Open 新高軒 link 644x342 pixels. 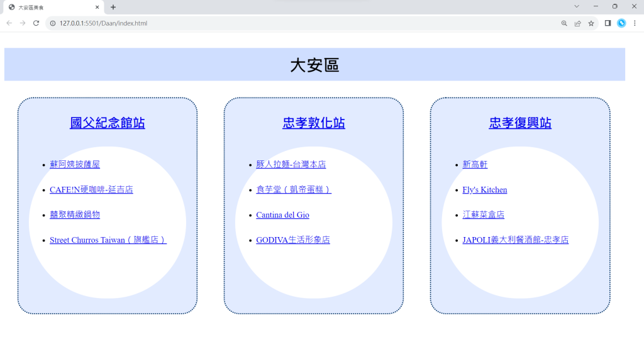point(475,164)
